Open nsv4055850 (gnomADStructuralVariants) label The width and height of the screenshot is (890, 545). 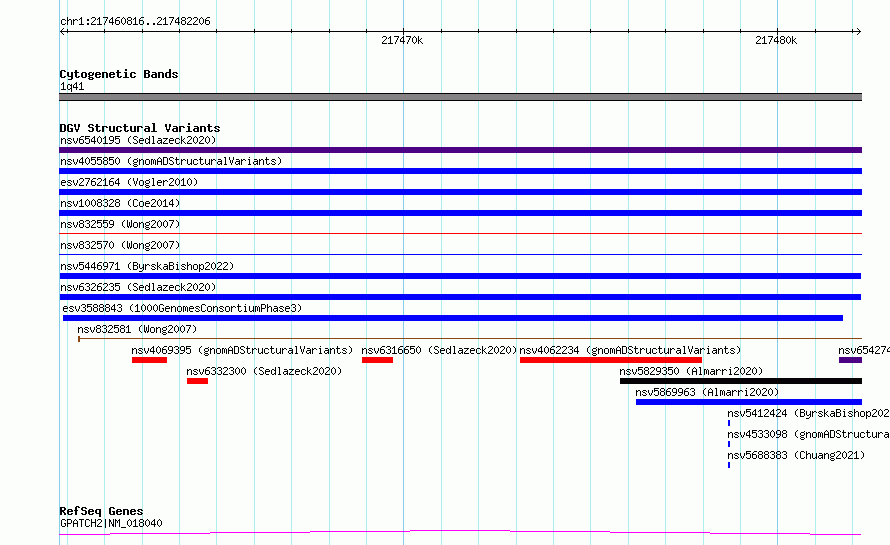pyautogui.click(x=171, y=161)
